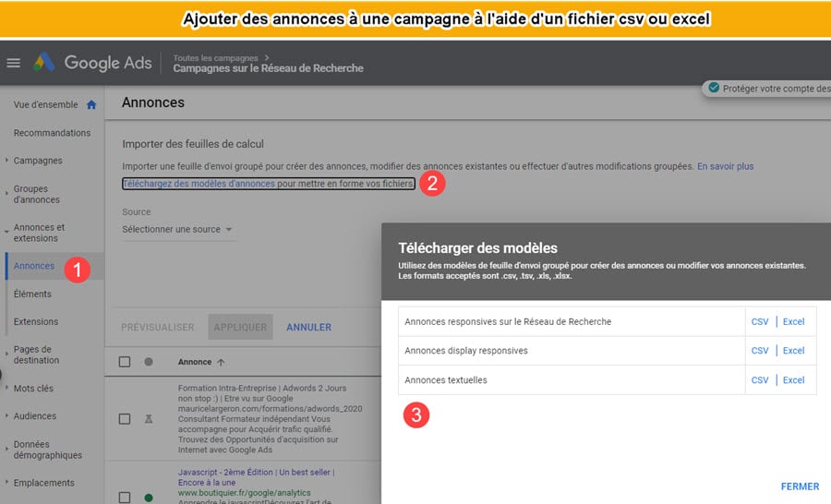
Task: Click the home icon beside Vue d'ensemble
Action: point(91,105)
